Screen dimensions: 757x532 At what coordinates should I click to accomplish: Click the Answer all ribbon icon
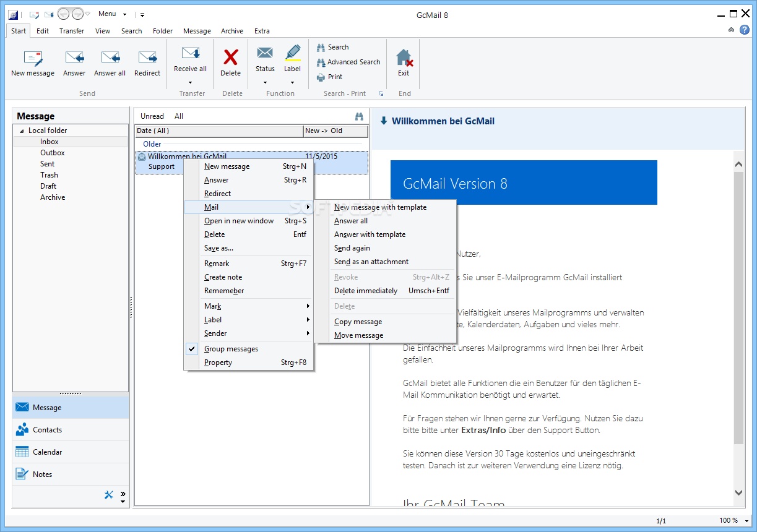click(x=110, y=58)
